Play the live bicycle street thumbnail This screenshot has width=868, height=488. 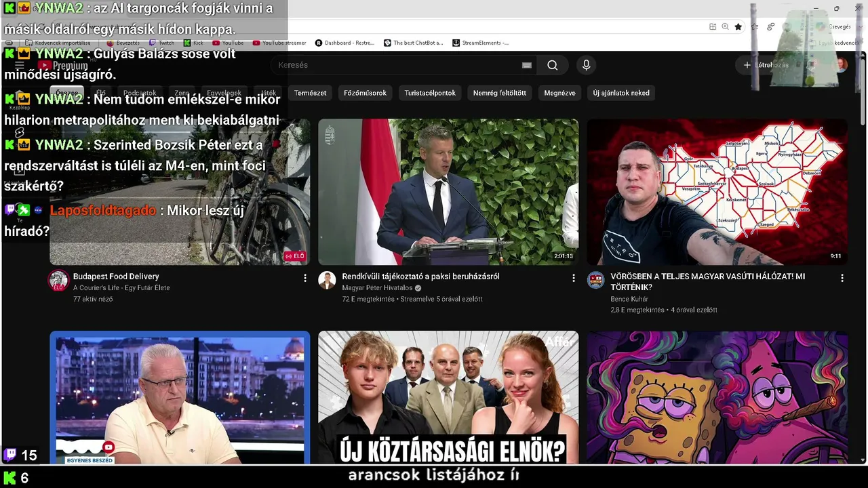click(180, 192)
